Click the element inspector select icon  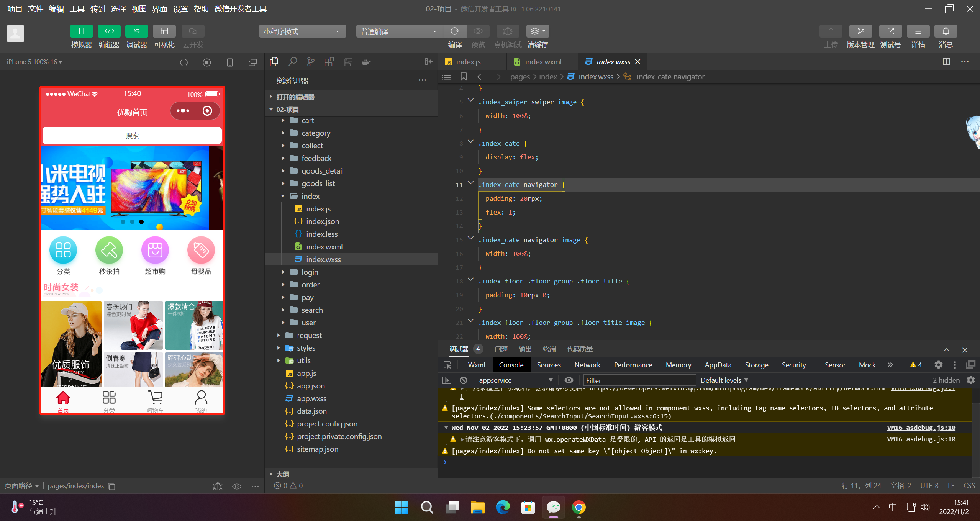coord(447,365)
